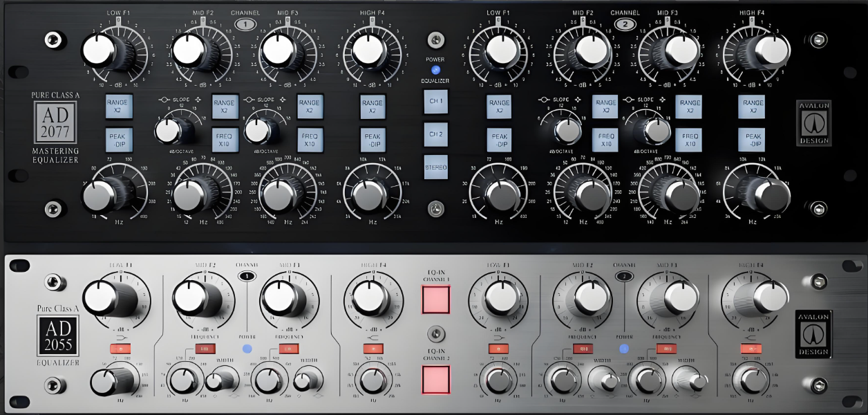This screenshot has width=868, height=415.
Task: Toggle RANGE X2 for channel 2 MID F3 on AD 2077
Action: click(x=689, y=106)
